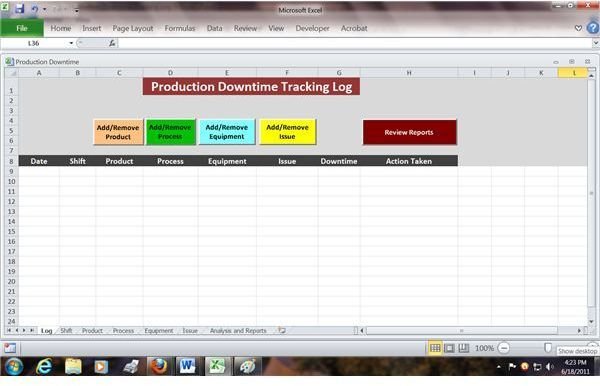This screenshot has height=386, width=600.
Task: Click the Undo arrow icon
Action: point(35,9)
